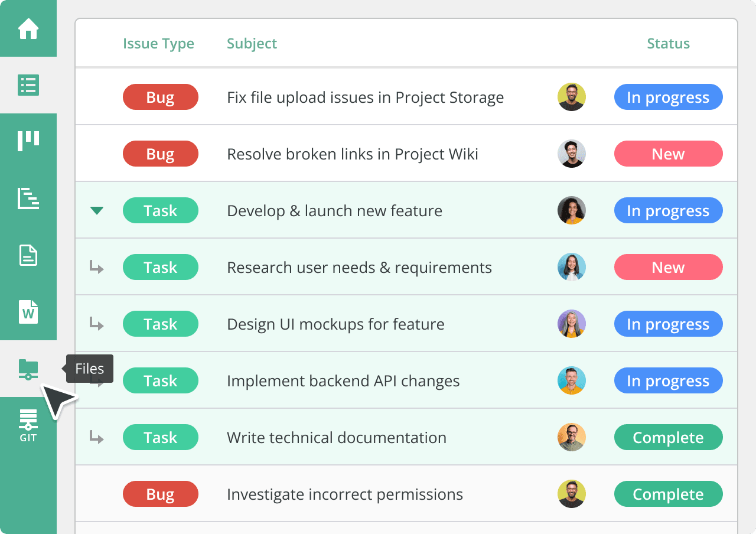Open the GIT repository icon
This screenshot has height=534, width=756.
28,425
